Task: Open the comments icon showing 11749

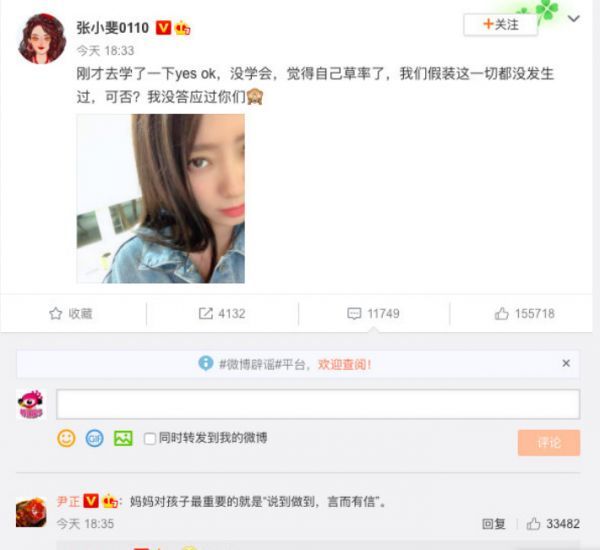Action: pos(354,313)
